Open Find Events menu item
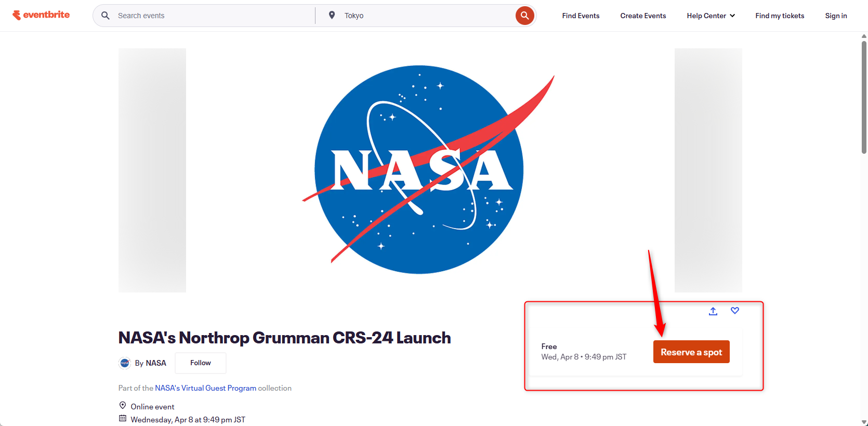Screen dimensions: 868x426 [581, 16]
